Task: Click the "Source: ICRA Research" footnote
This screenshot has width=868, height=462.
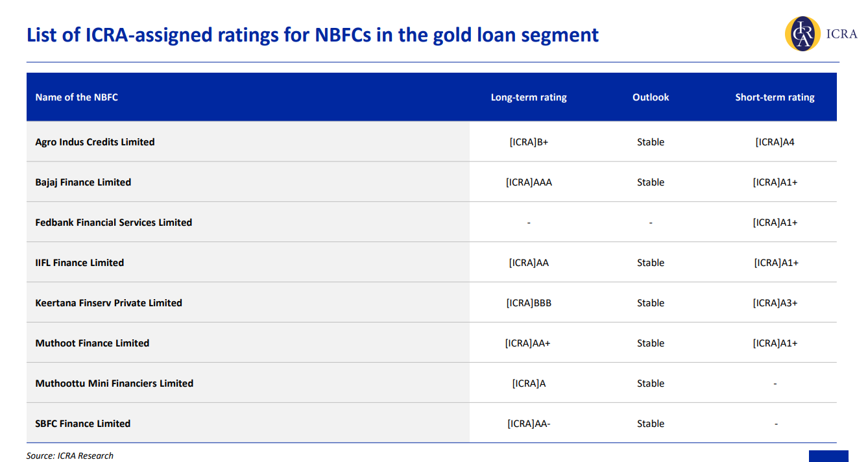Action: pyautogui.click(x=70, y=456)
